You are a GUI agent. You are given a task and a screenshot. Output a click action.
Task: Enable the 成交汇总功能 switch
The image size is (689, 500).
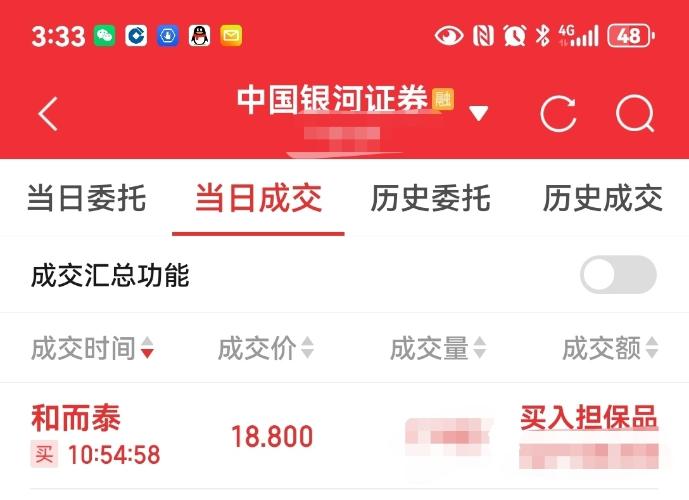click(618, 275)
